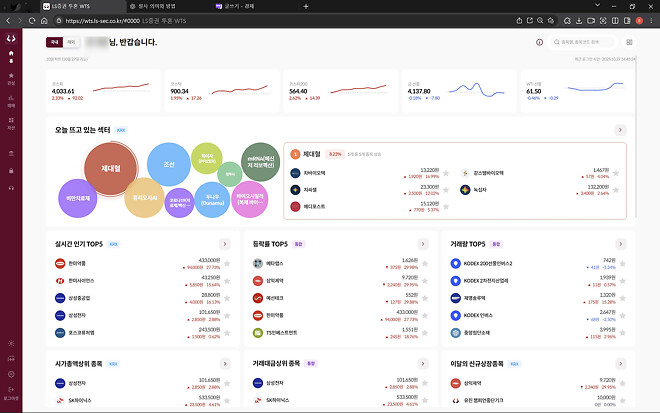
Task: Open the browser downloads icon
Action: pos(579,20)
